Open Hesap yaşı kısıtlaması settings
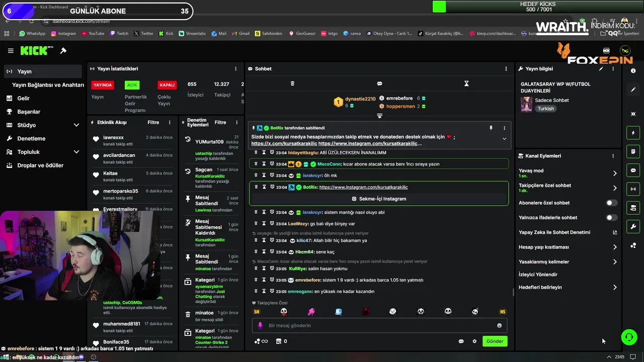Viewport: 644px width, 362px height. pyautogui.click(x=568, y=247)
